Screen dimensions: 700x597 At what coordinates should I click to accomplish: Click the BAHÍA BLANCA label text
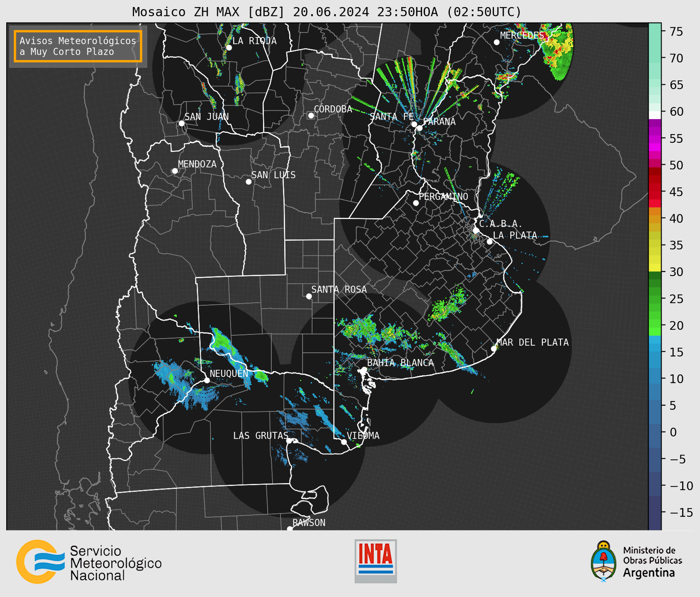click(400, 363)
